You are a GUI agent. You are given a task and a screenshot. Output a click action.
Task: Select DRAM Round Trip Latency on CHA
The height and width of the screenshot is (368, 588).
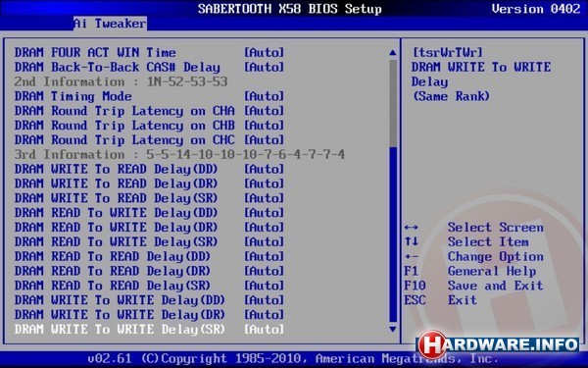point(149,111)
